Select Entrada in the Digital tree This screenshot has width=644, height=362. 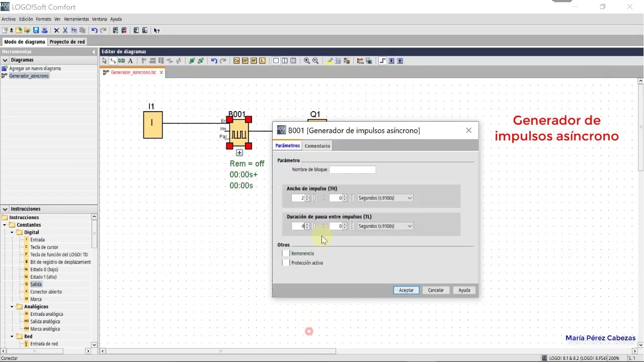[37, 240]
